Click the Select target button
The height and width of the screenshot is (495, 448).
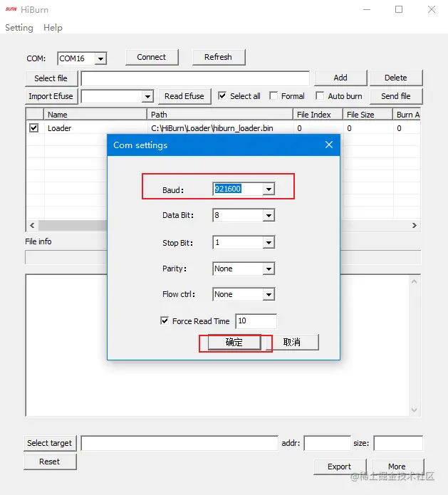50,443
